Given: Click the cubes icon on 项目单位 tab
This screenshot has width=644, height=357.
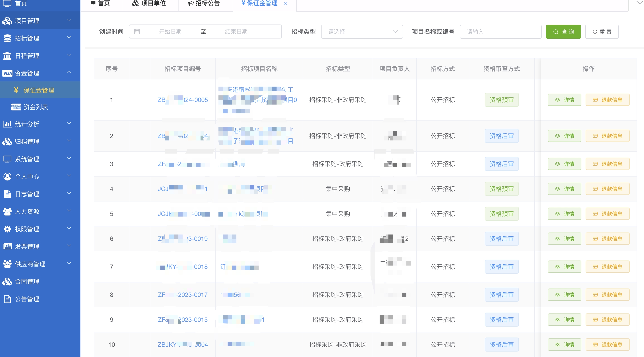Looking at the screenshot, I should 135,3.
